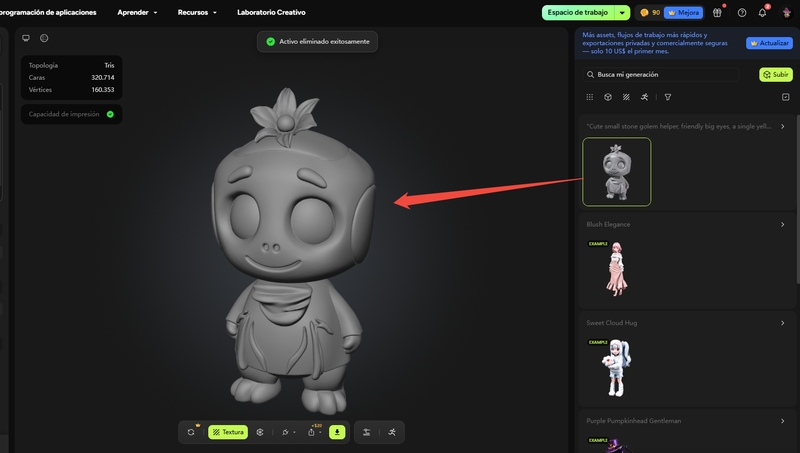This screenshot has height=453, width=800.
Task: Click the blue Mejora upgrade button
Action: tap(683, 12)
